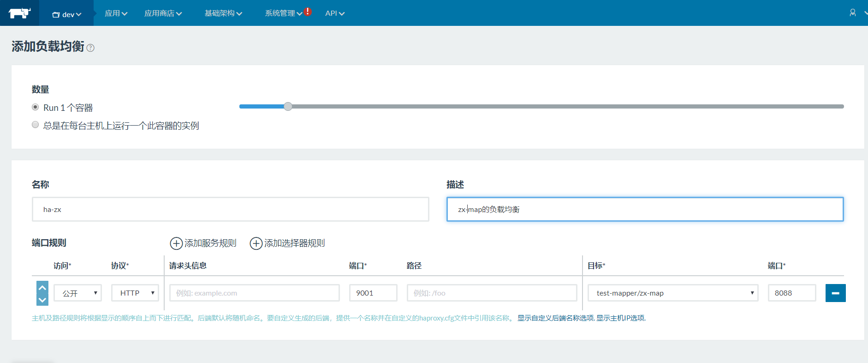This screenshot has height=363, width=868.
Task: Click the 显示自定义后端名称选项 link
Action: pos(555,318)
